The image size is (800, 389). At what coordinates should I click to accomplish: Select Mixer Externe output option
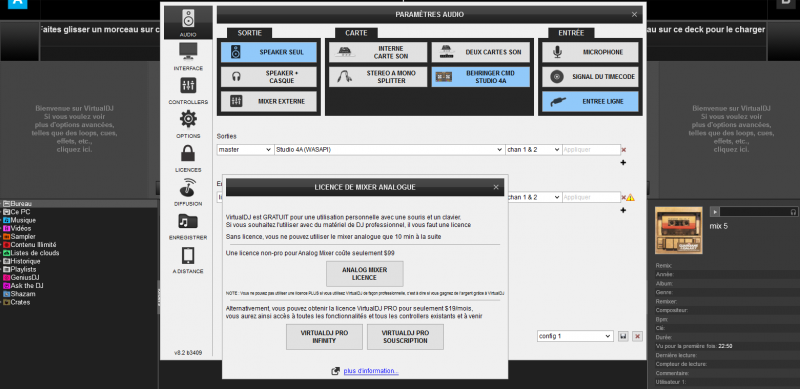(268, 102)
